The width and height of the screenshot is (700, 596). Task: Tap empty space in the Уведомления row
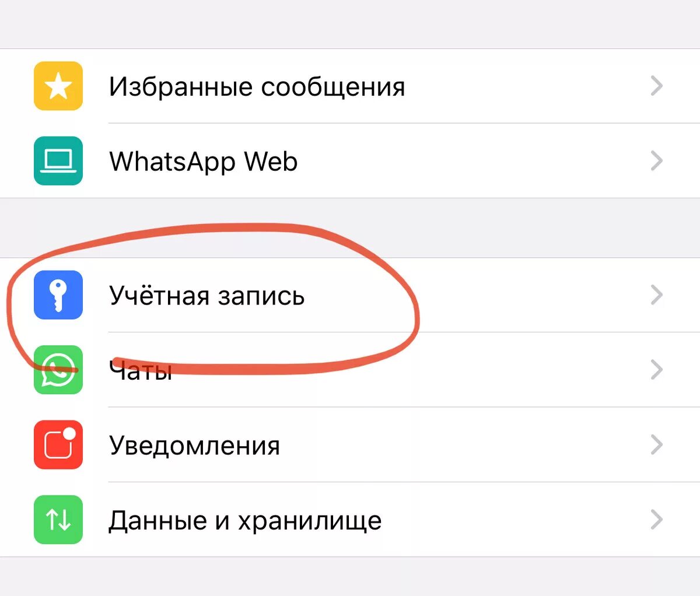461,445
